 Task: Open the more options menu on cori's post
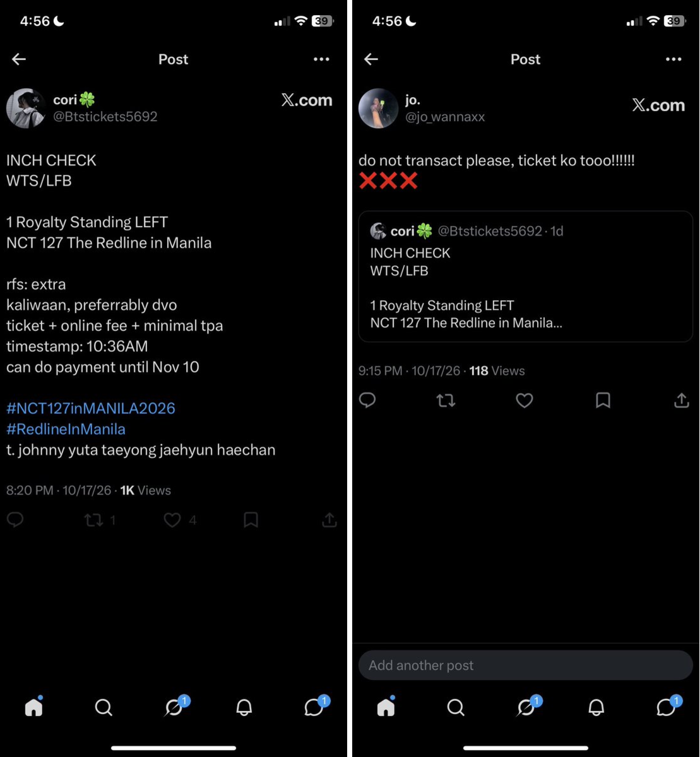321,59
